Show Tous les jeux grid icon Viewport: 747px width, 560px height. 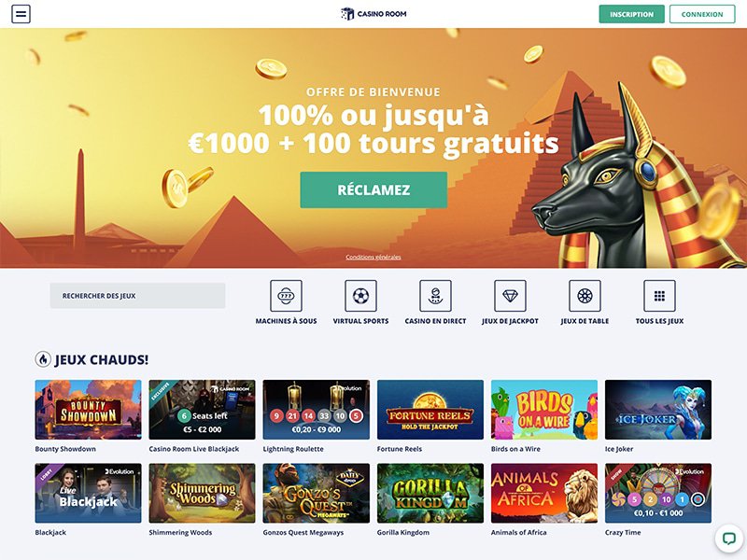point(659,296)
